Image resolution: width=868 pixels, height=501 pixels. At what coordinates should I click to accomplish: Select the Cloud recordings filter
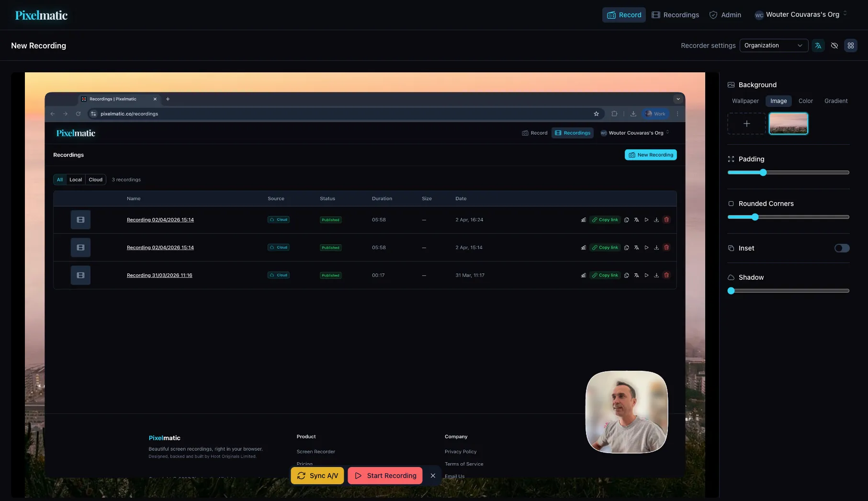click(95, 180)
